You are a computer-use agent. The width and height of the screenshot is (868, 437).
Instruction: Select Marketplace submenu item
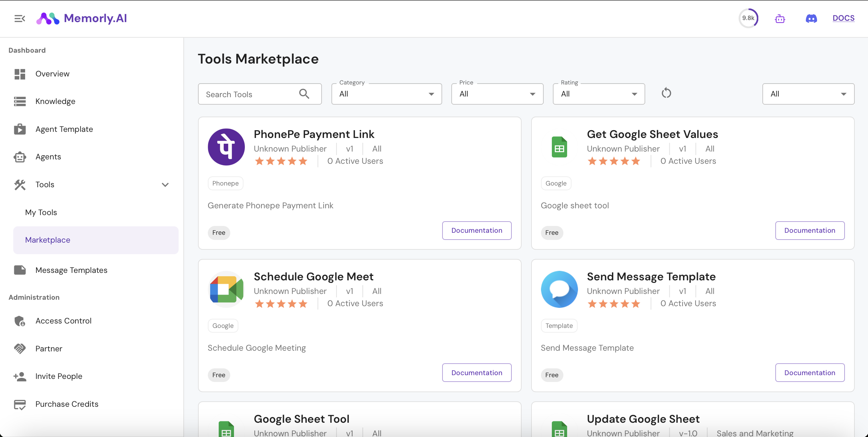coord(96,240)
